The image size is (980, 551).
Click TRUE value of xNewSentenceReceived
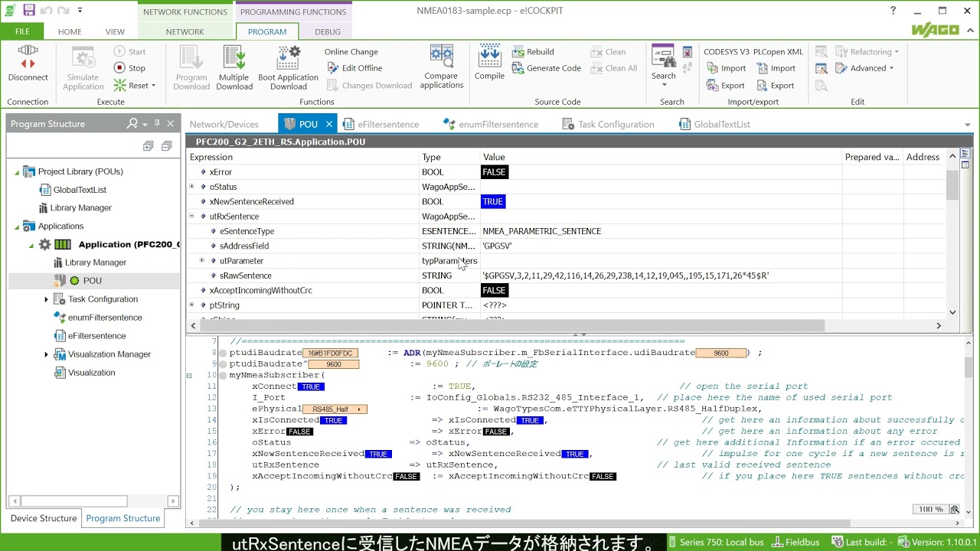[x=493, y=202]
